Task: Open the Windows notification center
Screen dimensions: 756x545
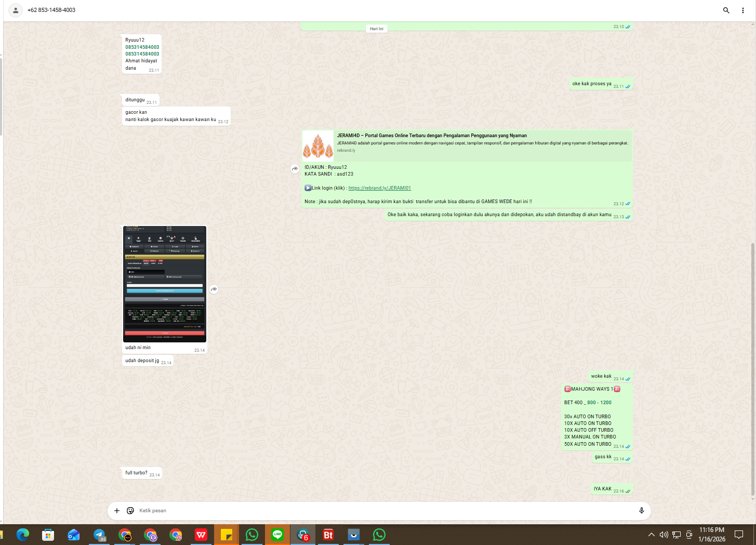Action: (x=739, y=535)
